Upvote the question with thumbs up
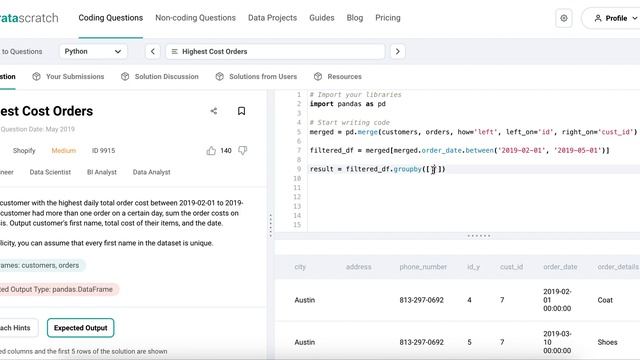Screen dimensions: 640x360 pyautogui.click(x=211, y=151)
